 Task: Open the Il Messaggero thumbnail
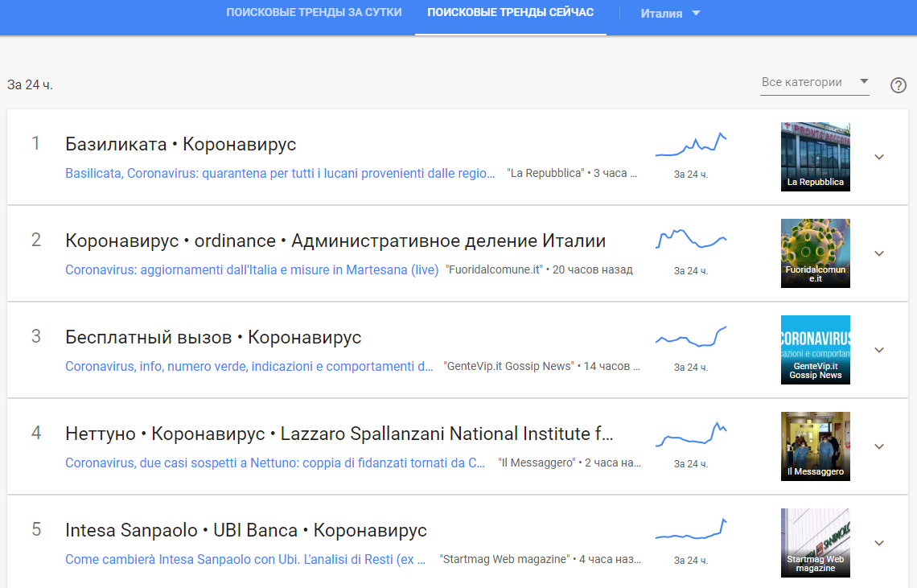(815, 446)
